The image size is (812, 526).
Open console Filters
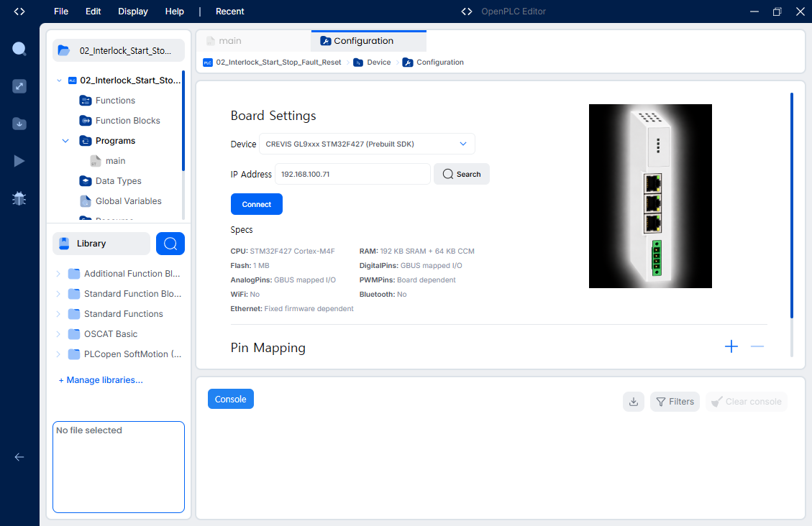pos(675,402)
